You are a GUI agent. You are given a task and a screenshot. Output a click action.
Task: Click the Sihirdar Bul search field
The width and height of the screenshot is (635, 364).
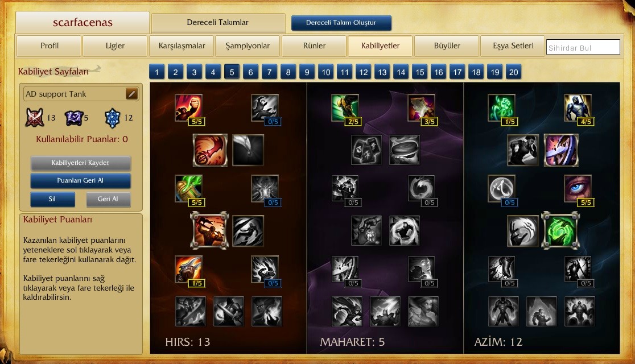(583, 47)
